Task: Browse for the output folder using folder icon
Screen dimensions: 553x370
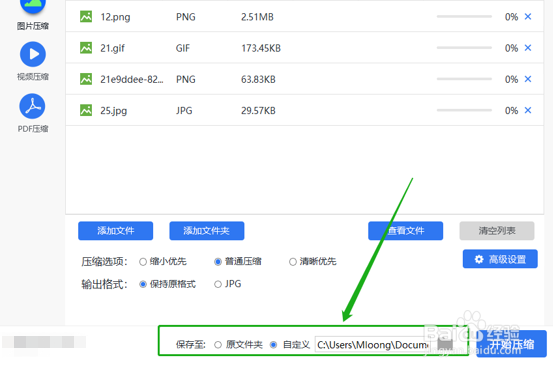Action: (x=445, y=344)
